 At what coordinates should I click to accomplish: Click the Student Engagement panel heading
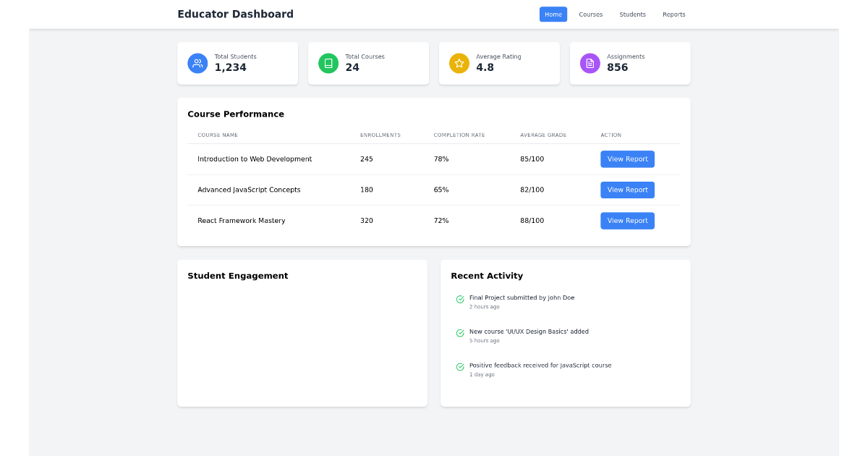click(x=238, y=276)
